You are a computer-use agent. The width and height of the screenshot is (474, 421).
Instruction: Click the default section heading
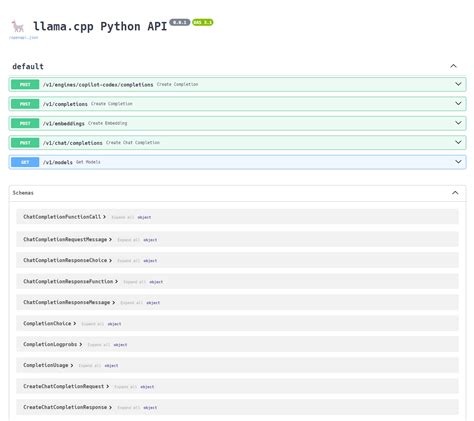click(x=28, y=66)
